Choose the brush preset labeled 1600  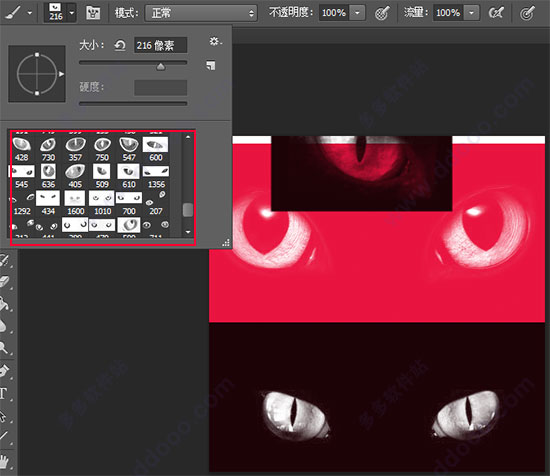75,202
